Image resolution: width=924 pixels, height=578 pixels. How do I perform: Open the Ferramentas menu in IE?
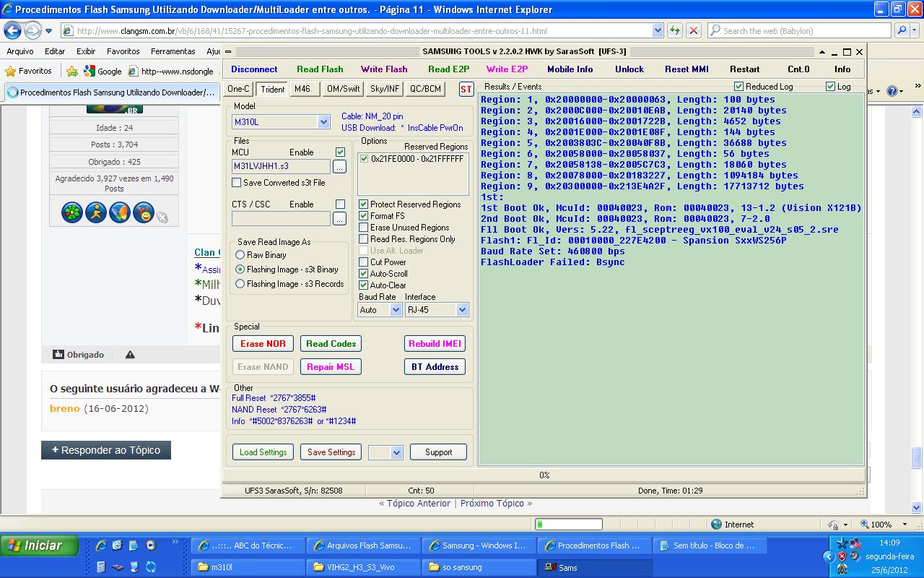pyautogui.click(x=173, y=51)
